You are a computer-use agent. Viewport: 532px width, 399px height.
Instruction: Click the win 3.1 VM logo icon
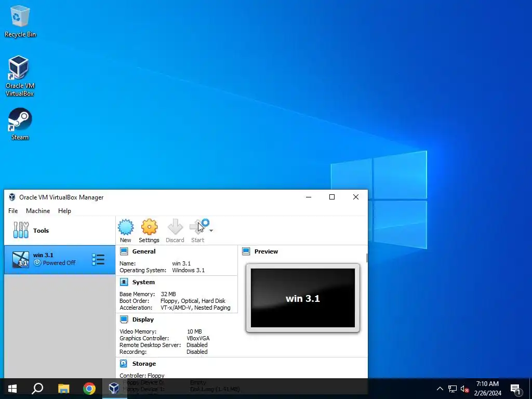[x=21, y=260]
